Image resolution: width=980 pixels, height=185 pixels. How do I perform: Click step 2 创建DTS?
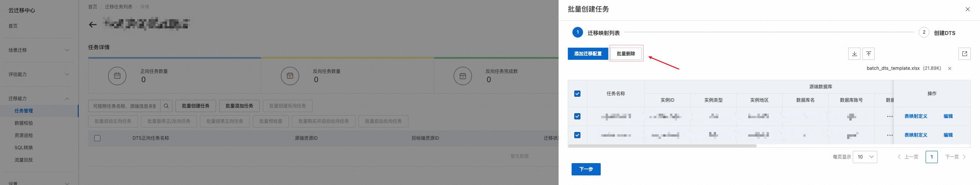pyautogui.click(x=937, y=33)
